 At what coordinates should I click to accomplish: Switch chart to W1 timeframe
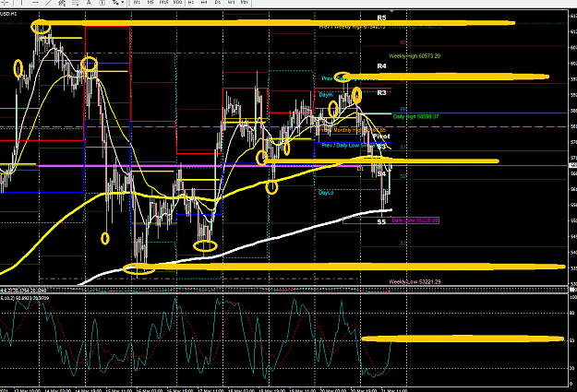(x=232, y=2)
